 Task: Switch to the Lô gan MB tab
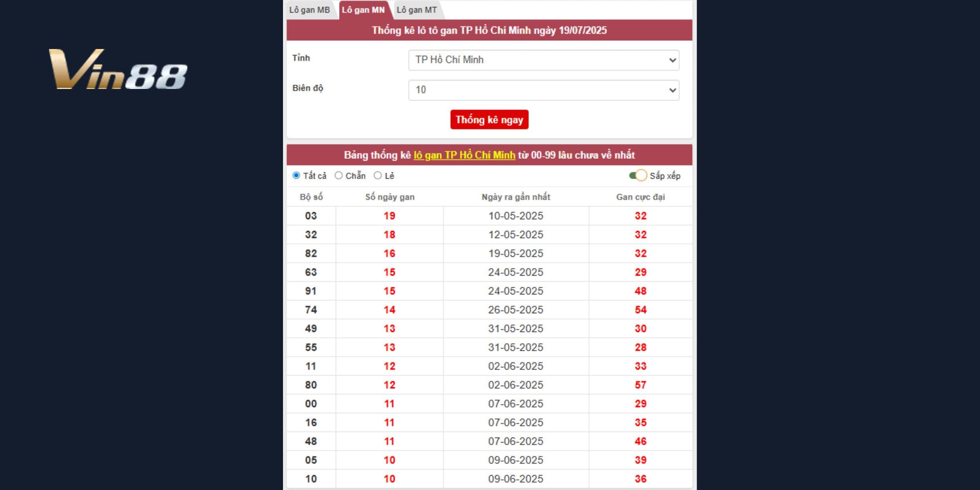click(x=310, y=10)
